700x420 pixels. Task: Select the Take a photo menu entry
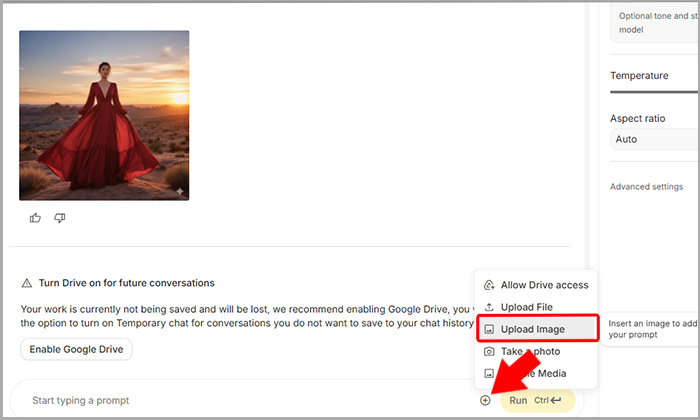pos(530,351)
